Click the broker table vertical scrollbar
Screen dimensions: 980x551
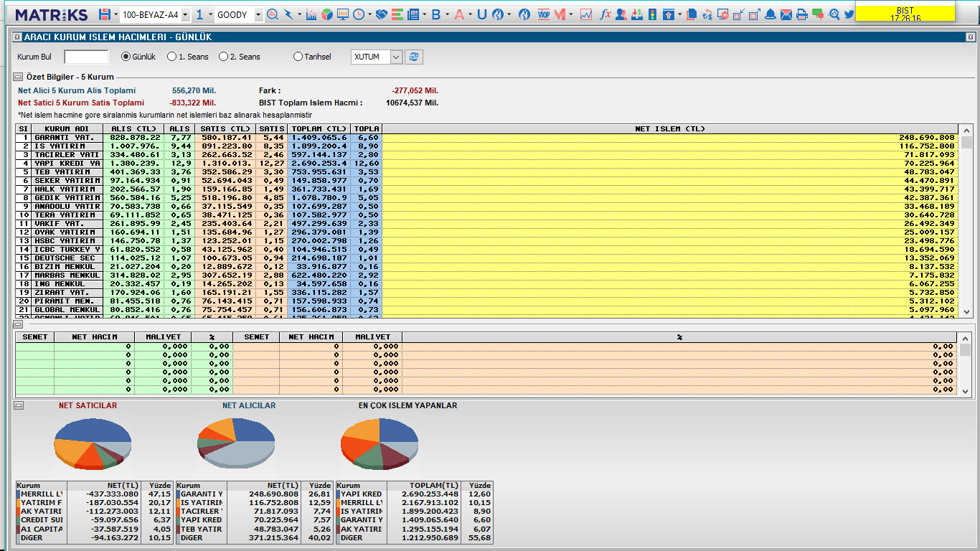tap(966, 221)
